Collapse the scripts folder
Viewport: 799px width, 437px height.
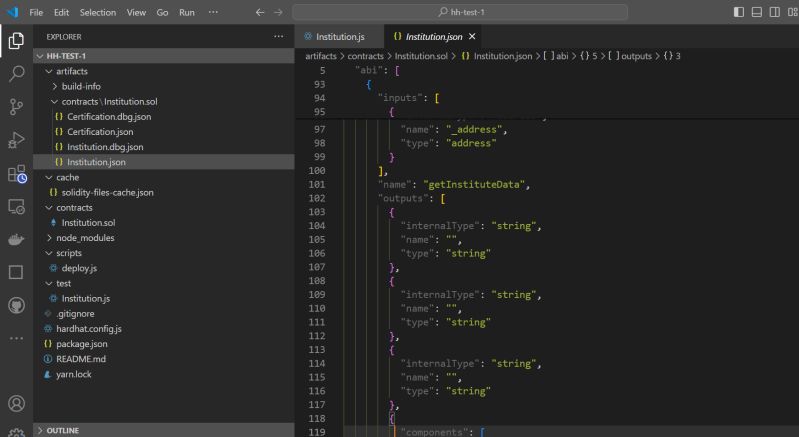[164, 253]
